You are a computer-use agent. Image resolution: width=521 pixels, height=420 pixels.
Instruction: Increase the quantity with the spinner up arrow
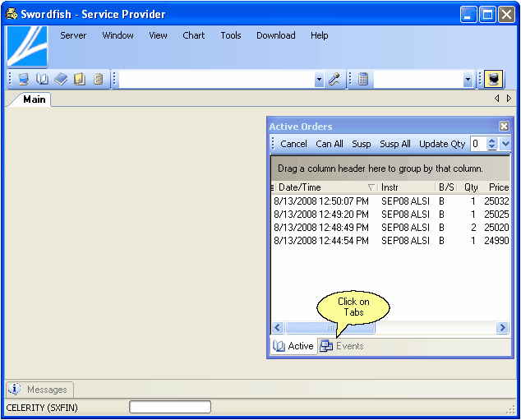point(491,141)
